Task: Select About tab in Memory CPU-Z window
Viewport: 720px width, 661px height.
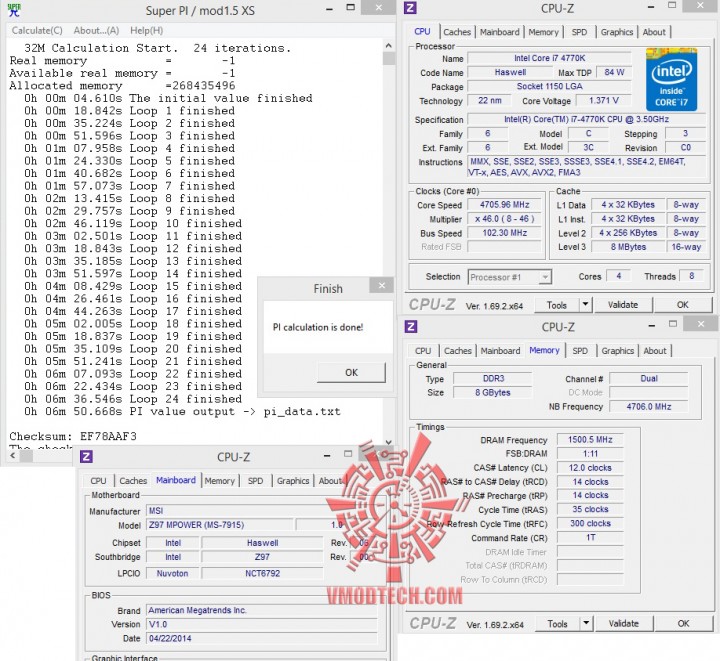Action: pos(655,351)
